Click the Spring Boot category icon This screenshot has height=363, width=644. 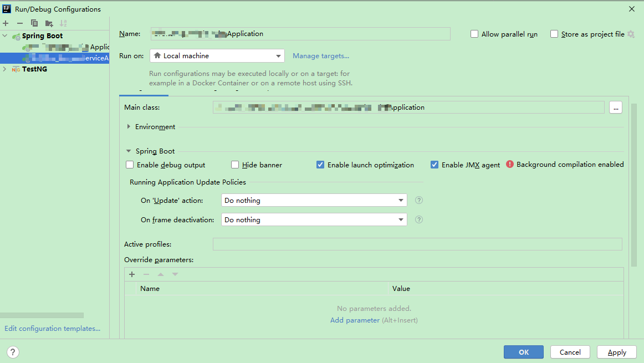pyautogui.click(x=16, y=37)
